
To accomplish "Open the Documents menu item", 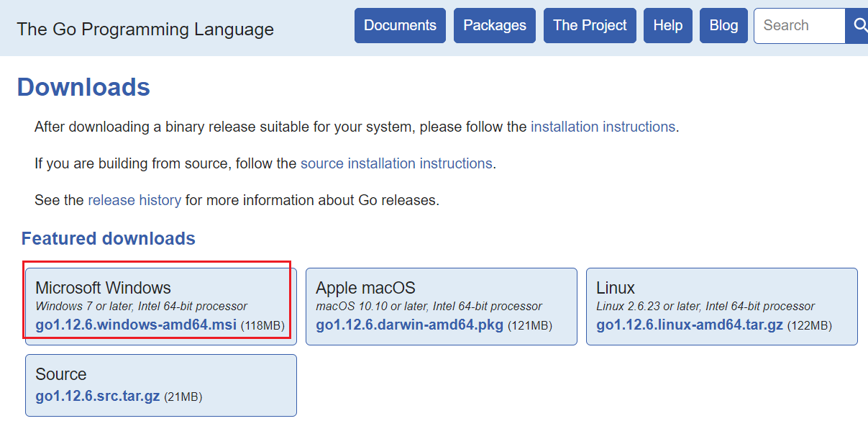I will coord(400,26).
